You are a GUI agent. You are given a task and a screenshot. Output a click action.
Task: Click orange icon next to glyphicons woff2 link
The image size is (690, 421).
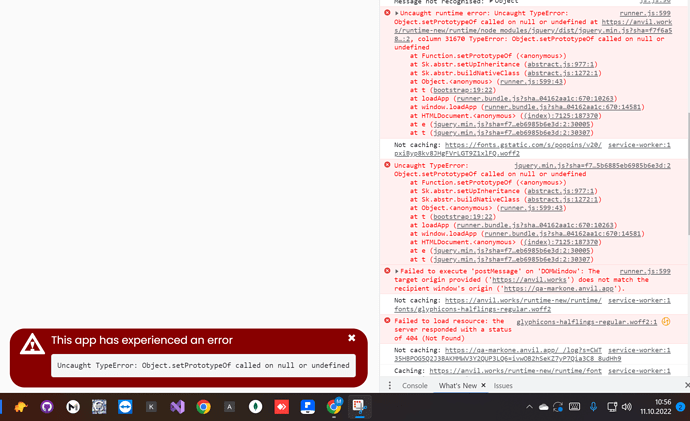point(666,322)
